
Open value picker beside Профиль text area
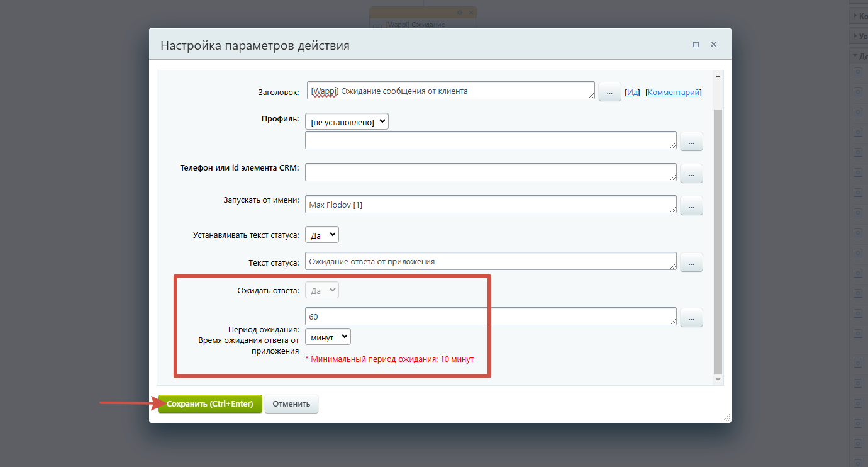[x=691, y=142]
